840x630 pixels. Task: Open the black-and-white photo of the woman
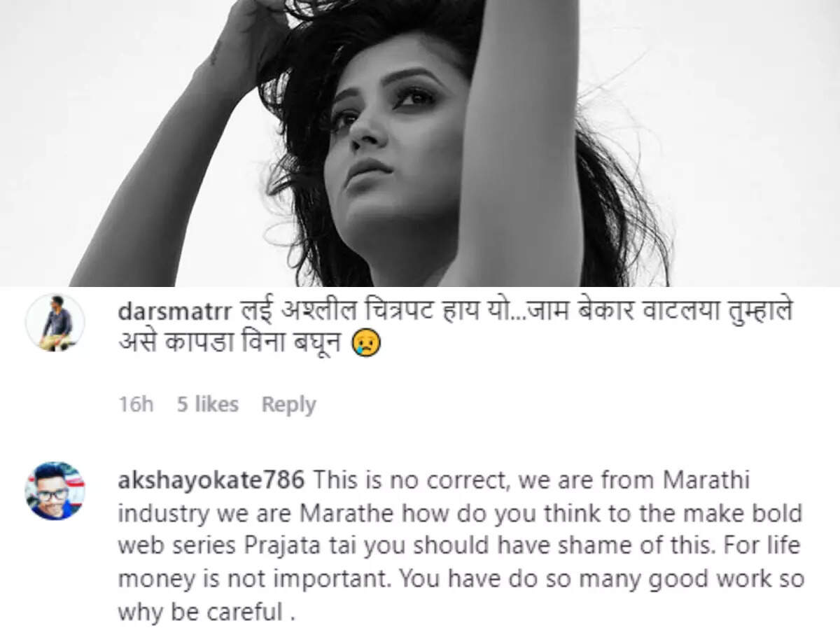420,143
